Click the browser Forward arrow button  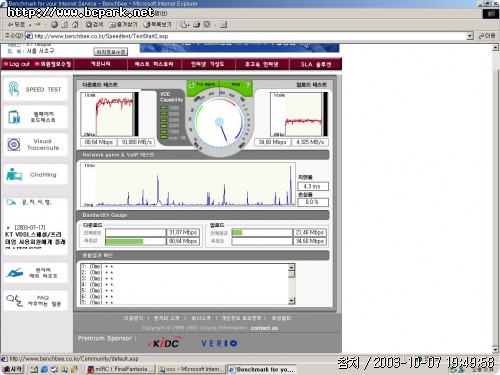tap(38, 24)
